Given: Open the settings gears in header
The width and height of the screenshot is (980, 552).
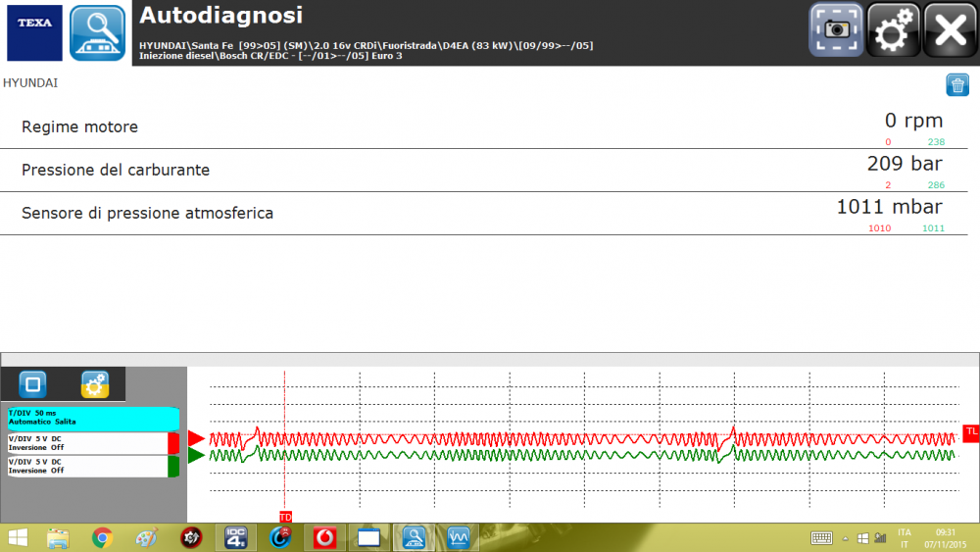Looking at the screenshot, I should 894,30.
